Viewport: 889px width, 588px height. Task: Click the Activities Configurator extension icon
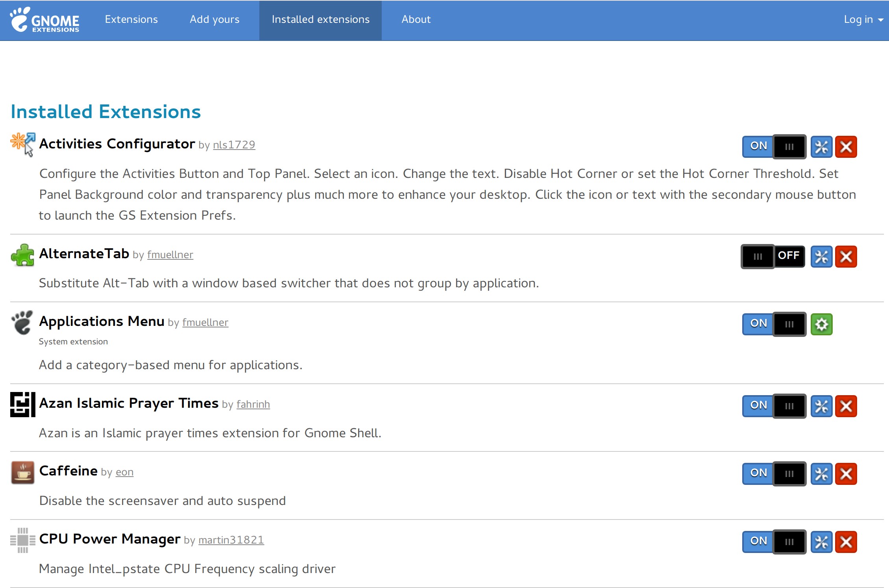coord(23,144)
